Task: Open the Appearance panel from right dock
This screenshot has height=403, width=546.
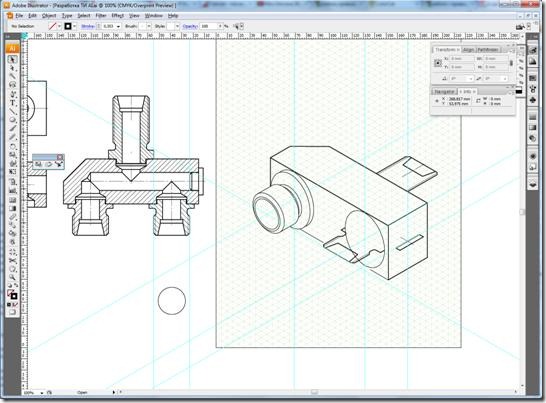Action: coord(532,156)
